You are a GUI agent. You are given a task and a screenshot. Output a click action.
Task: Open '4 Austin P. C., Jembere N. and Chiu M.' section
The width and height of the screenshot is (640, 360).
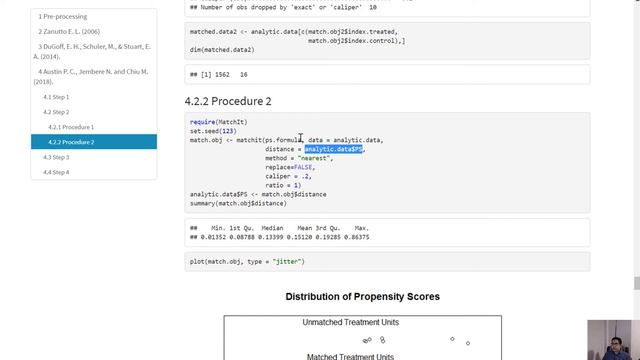[x=91, y=76]
